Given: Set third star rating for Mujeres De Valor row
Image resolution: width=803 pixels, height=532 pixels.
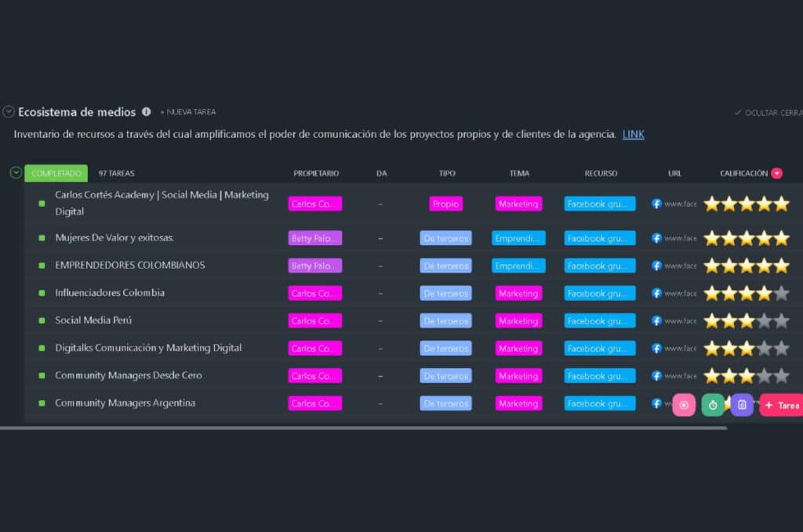Looking at the screenshot, I should coord(747,238).
